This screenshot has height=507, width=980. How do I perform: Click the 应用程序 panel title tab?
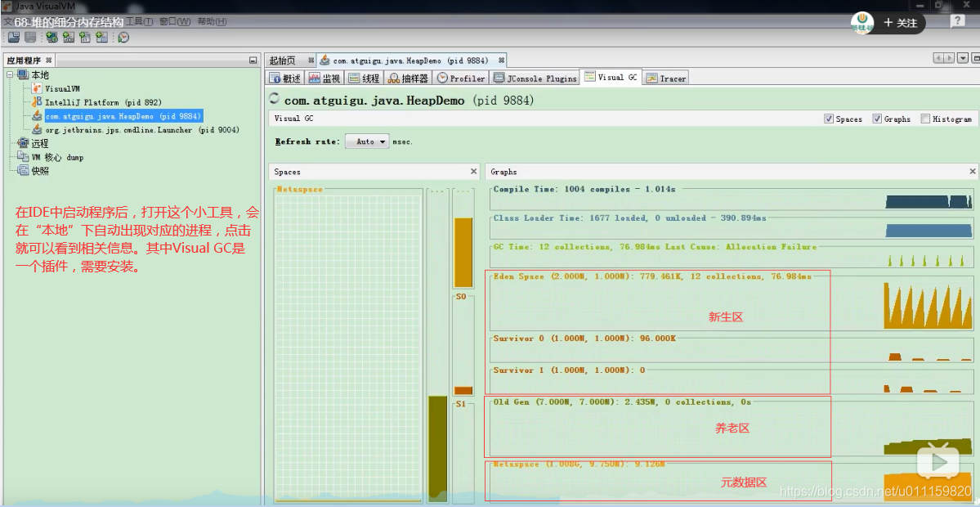30,60
